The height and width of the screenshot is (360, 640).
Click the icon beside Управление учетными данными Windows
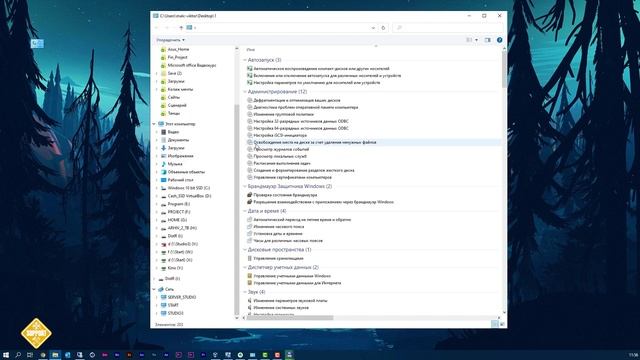pos(250,276)
